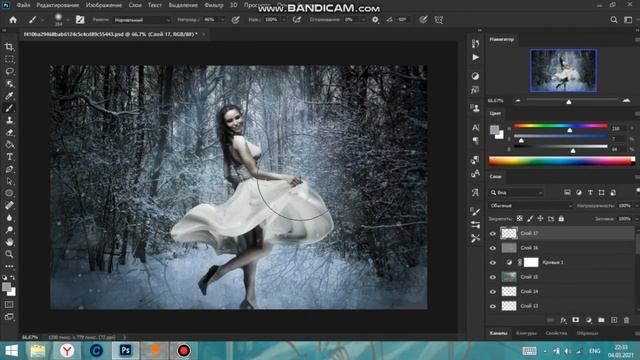Create a new group folder icon
The height and width of the screenshot is (360, 640).
tap(601, 320)
